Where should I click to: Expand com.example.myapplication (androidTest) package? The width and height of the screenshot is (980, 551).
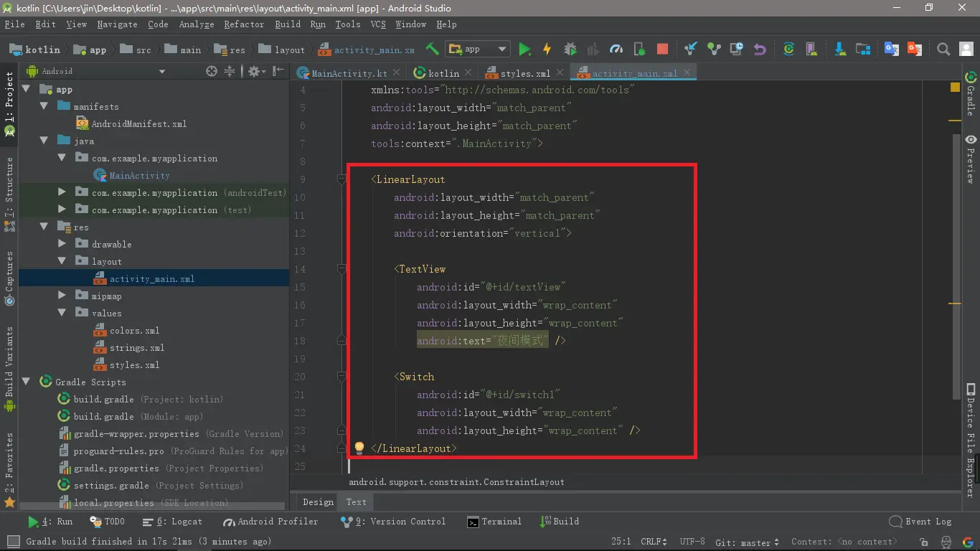click(62, 192)
